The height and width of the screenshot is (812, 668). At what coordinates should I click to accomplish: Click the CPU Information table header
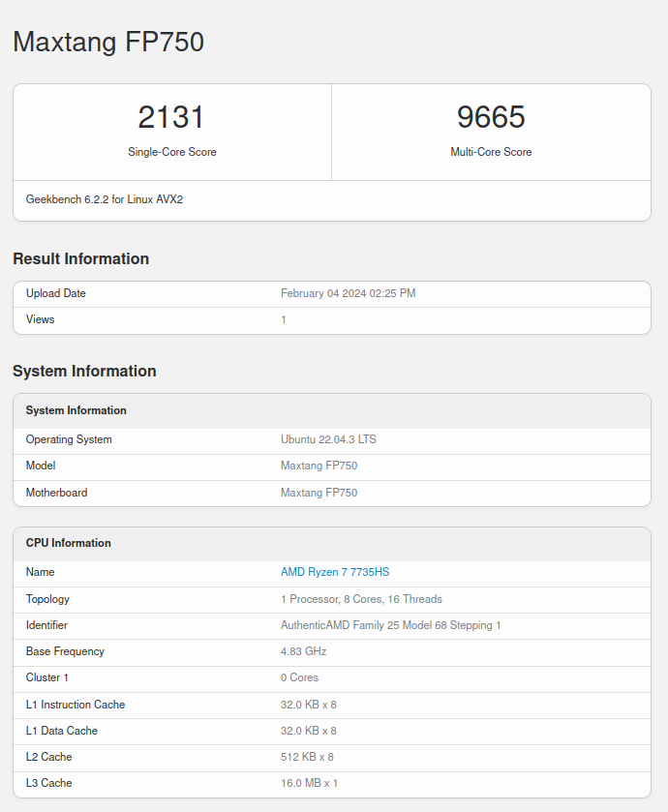[69, 543]
